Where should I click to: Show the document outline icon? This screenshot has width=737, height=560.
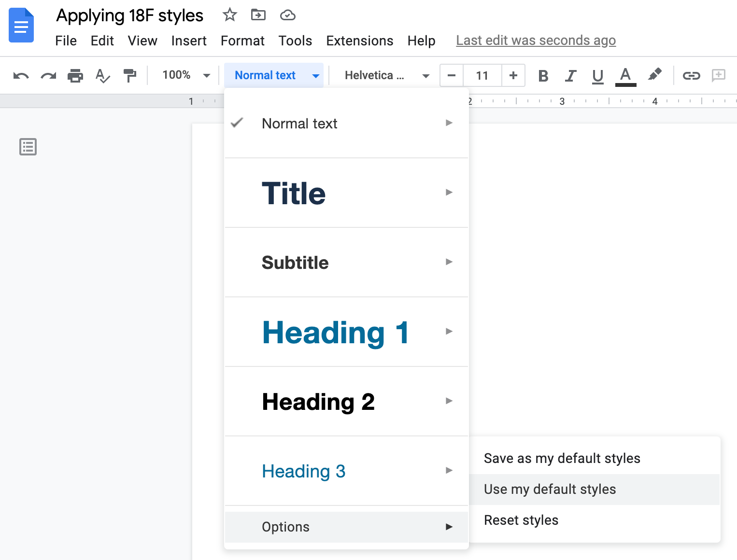point(28,147)
